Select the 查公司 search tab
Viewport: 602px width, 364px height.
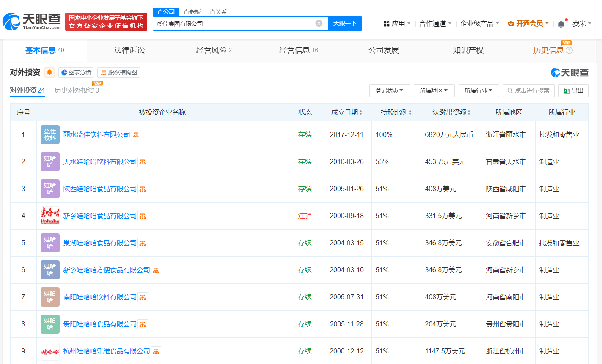point(166,12)
